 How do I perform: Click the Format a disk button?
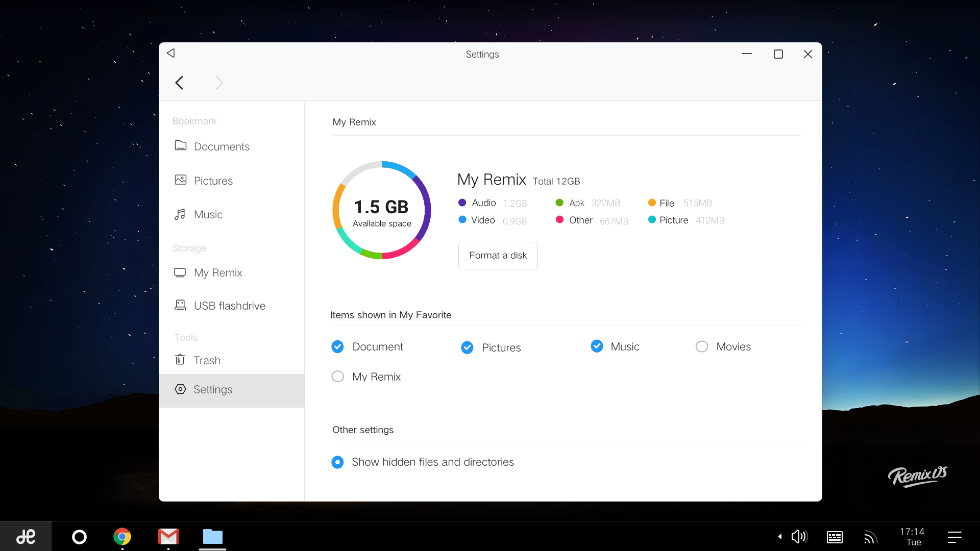tap(498, 254)
